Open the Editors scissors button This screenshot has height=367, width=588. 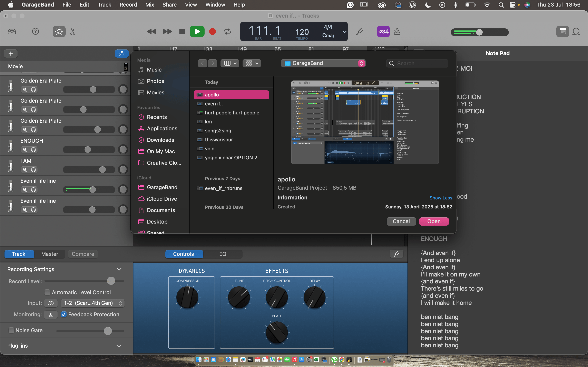pyautogui.click(x=72, y=31)
